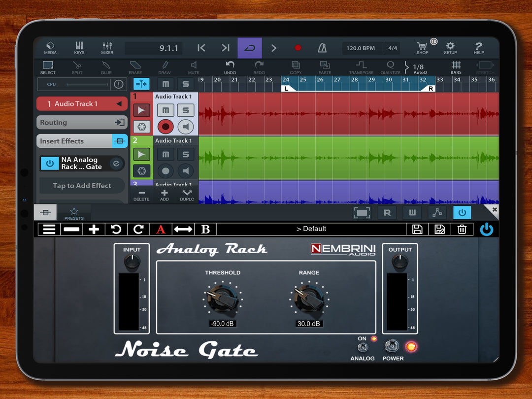Screen dimensions: 532x399
Task: Open the Default preset dropdown
Action: pos(311,229)
